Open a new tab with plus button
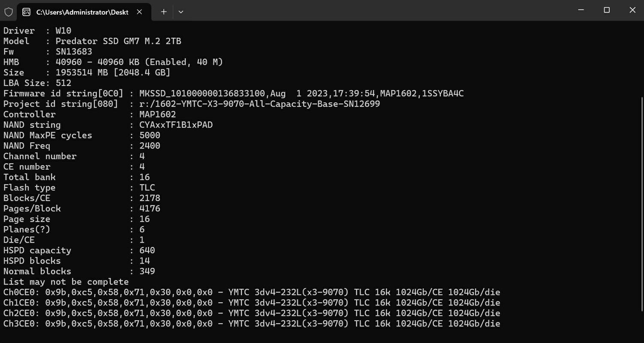This screenshot has width=644, height=343. click(163, 12)
